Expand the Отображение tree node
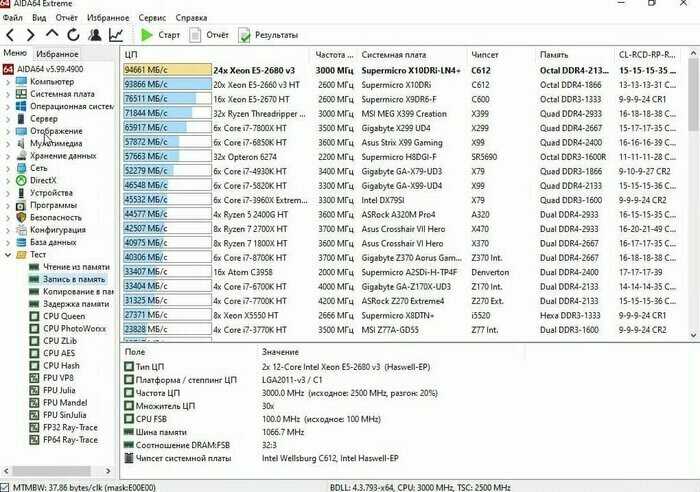 8,132
